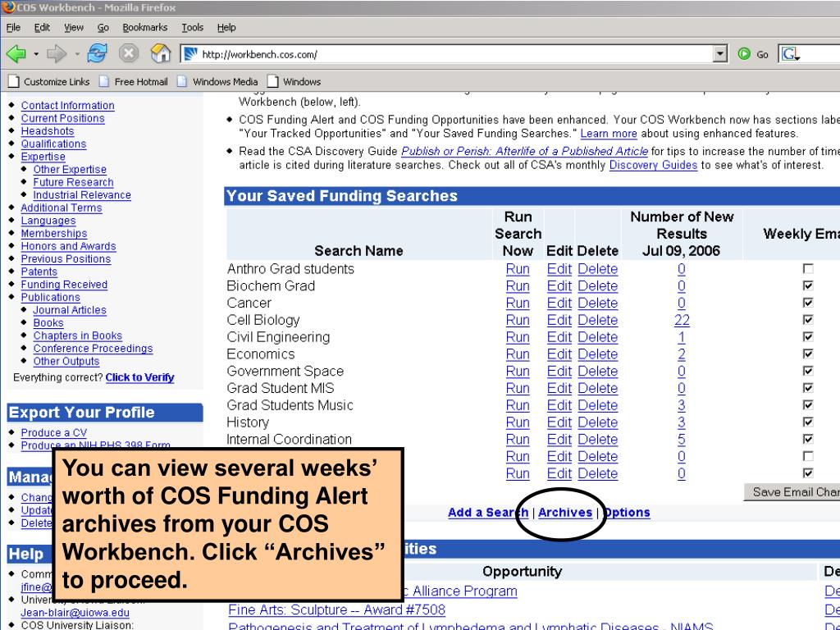The height and width of the screenshot is (630, 840).
Task: Click the site icon in address bar
Action: (190, 54)
